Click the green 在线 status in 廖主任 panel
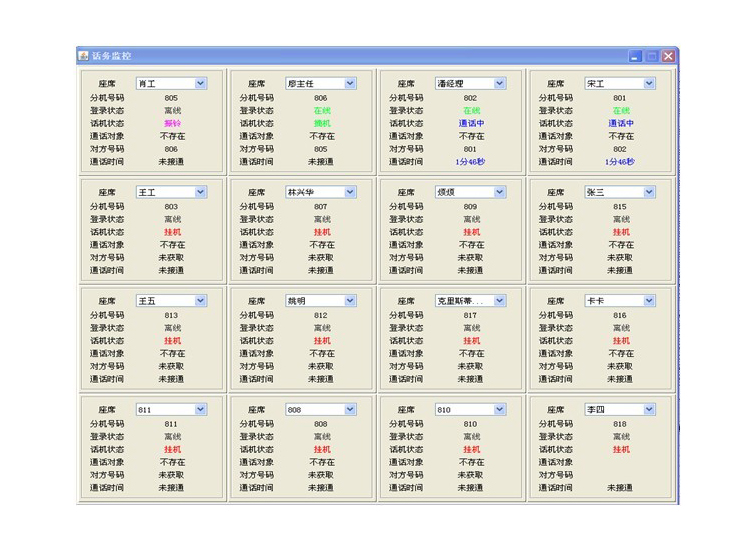This screenshot has width=750, height=551. tap(322, 110)
